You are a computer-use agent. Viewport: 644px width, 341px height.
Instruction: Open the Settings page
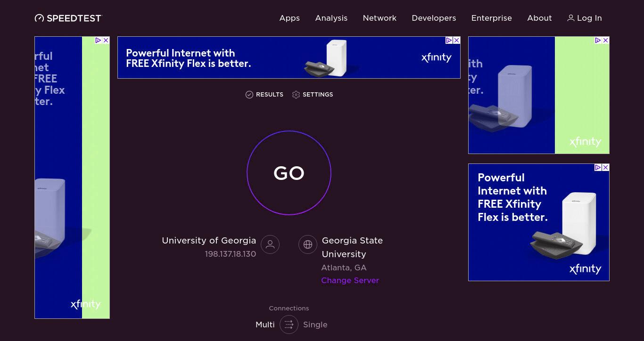coord(313,95)
